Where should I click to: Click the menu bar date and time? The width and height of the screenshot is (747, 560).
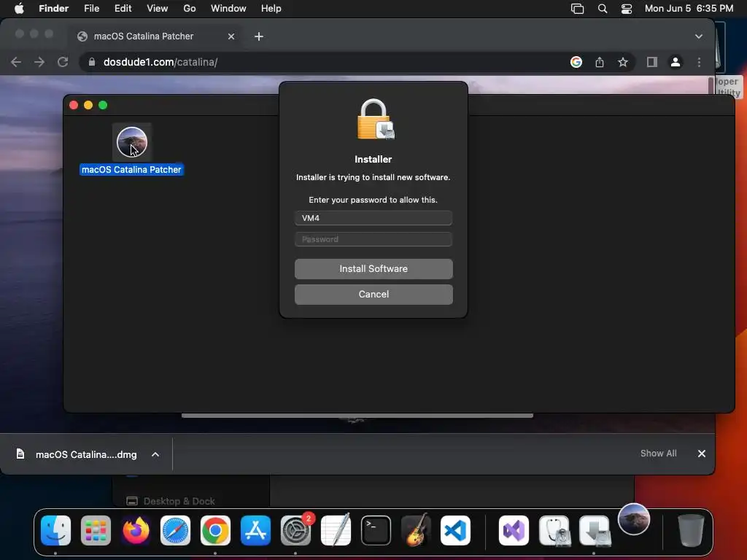(689, 9)
